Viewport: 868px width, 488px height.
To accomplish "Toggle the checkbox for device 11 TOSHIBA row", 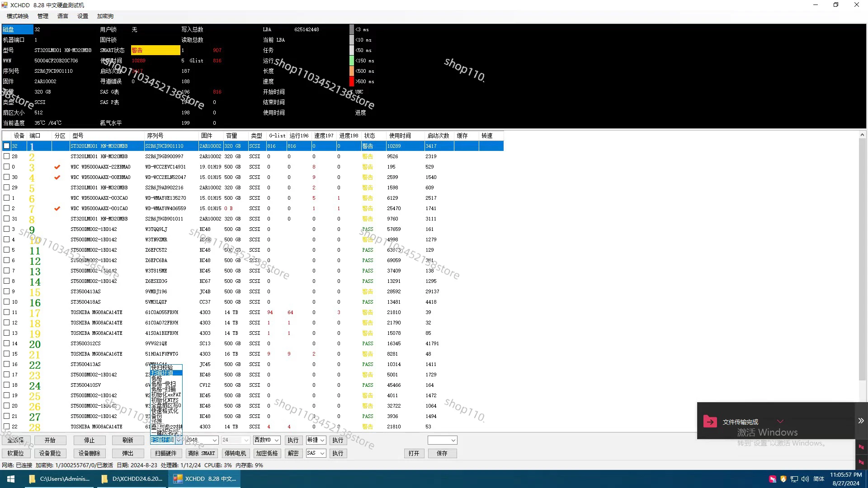I will pos(6,312).
